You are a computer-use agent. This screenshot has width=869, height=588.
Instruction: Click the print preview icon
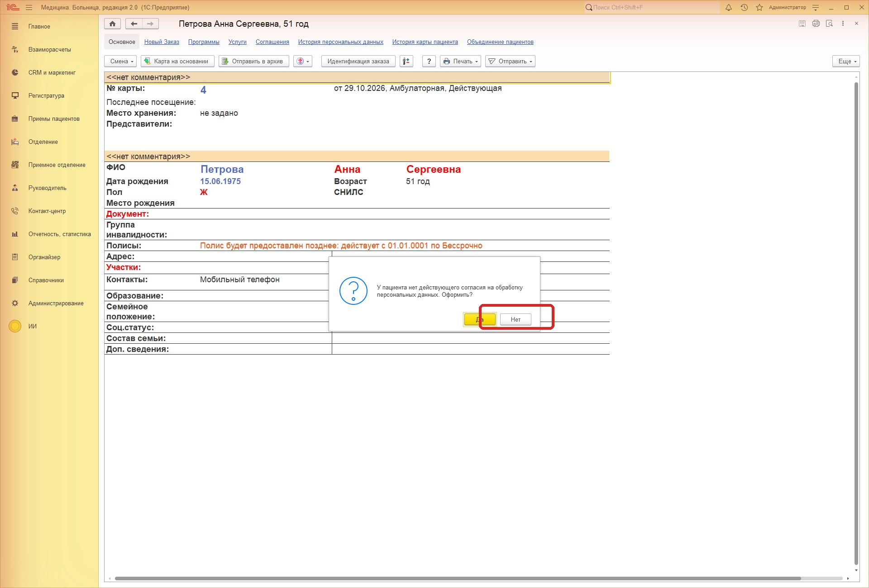829,24
